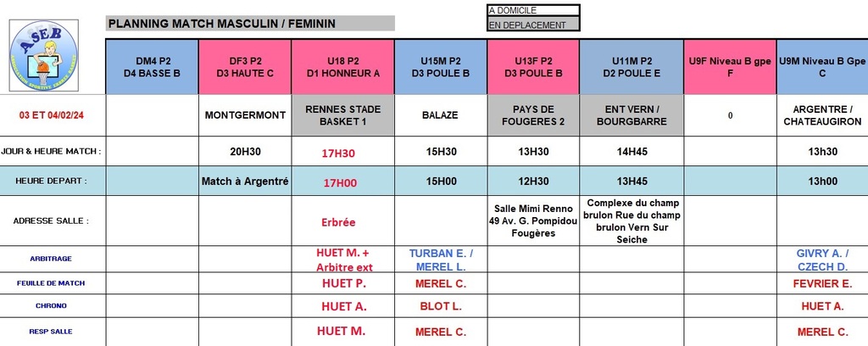Select the DF3 P2 D3 HAUTE C header
This screenshot has width=868, height=346.
[245, 66]
